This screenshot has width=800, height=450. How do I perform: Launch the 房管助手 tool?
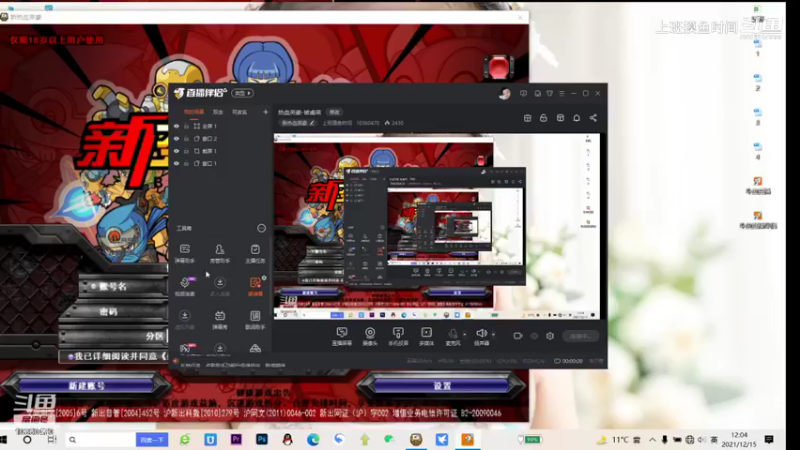[220, 253]
